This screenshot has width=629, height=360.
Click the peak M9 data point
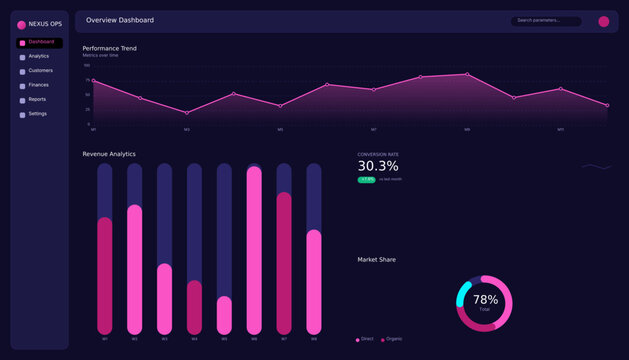coord(467,74)
